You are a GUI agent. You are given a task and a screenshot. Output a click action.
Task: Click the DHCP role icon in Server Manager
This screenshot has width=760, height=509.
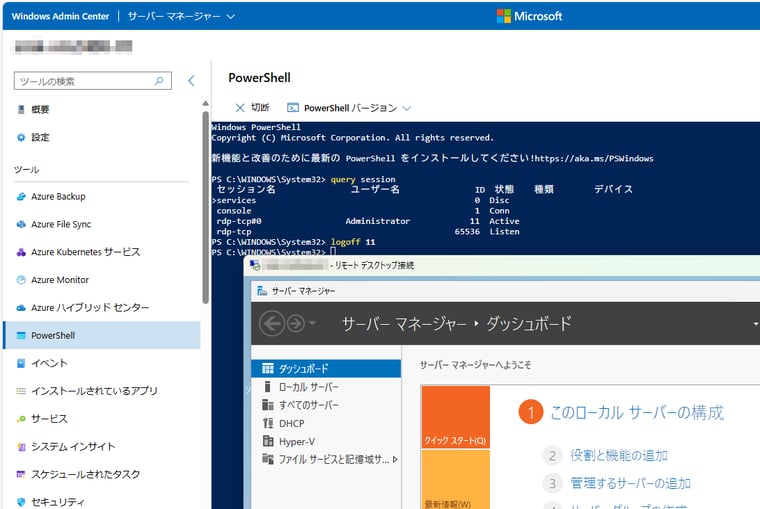(x=268, y=423)
